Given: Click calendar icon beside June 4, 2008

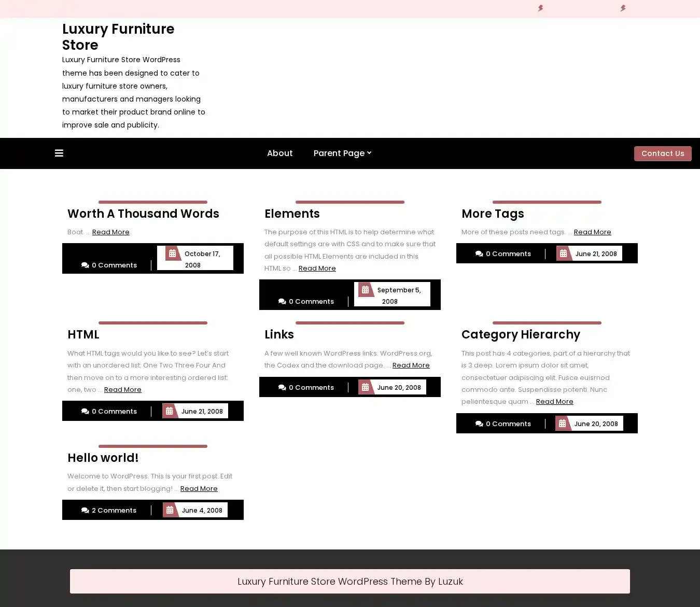Looking at the screenshot, I should (x=170, y=510).
